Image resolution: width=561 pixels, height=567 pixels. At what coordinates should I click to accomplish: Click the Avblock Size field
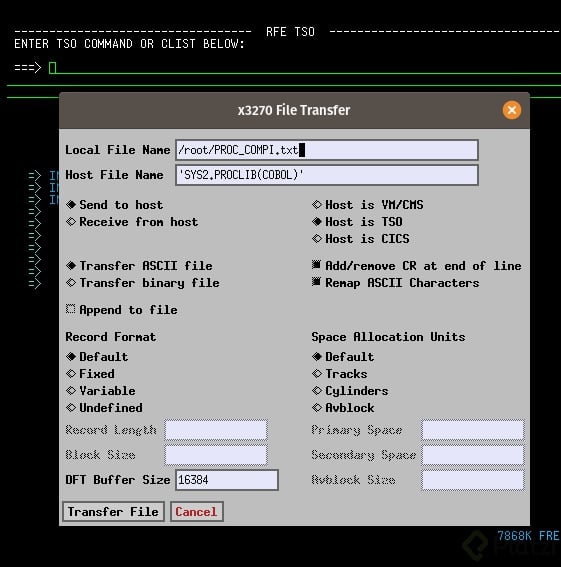[x=473, y=480]
